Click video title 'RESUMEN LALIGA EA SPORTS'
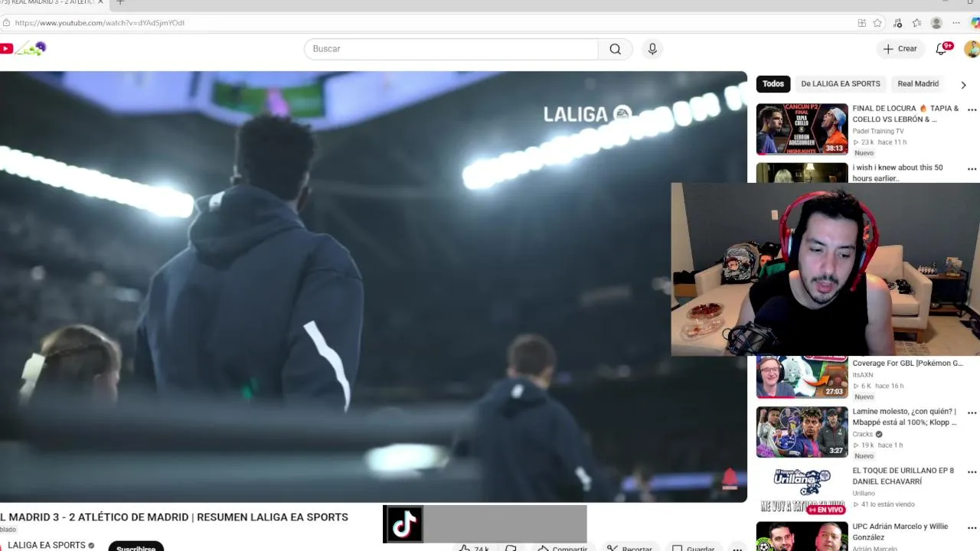This screenshot has width=980, height=551. 273,517
